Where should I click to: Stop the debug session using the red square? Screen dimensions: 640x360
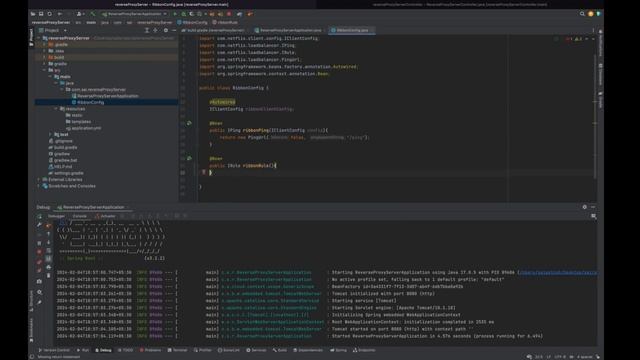[39, 252]
